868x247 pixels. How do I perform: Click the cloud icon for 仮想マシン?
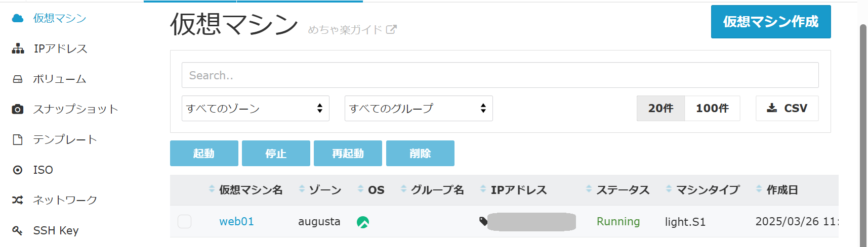18,19
